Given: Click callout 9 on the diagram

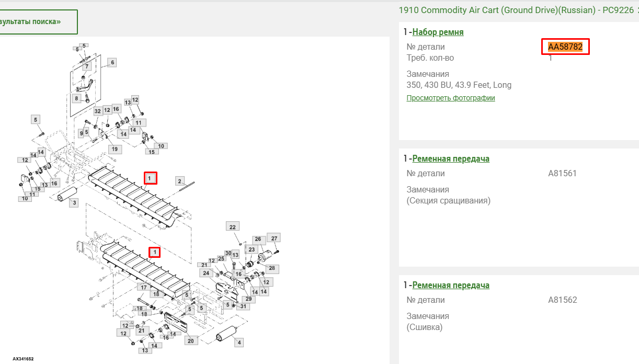Looking at the screenshot, I should (x=81, y=133).
